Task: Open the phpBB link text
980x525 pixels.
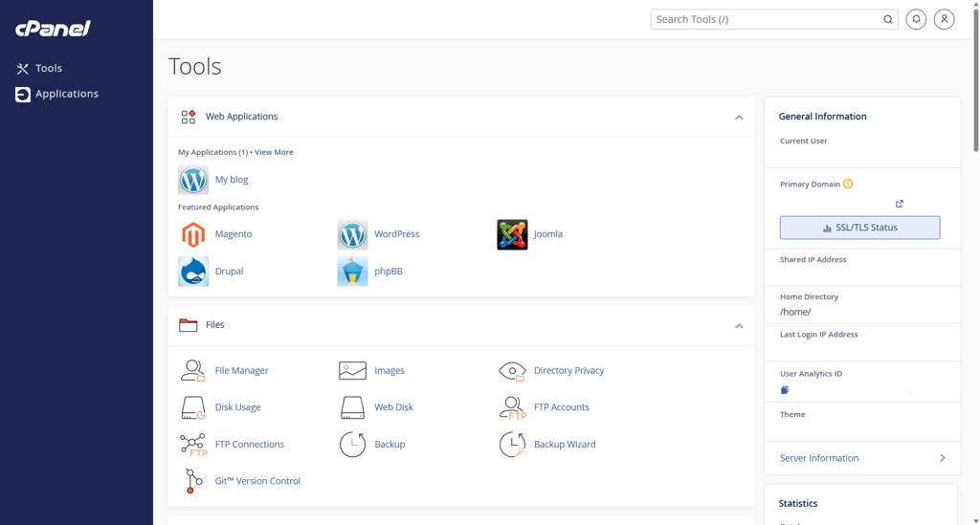Action: [x=389, y=272]
